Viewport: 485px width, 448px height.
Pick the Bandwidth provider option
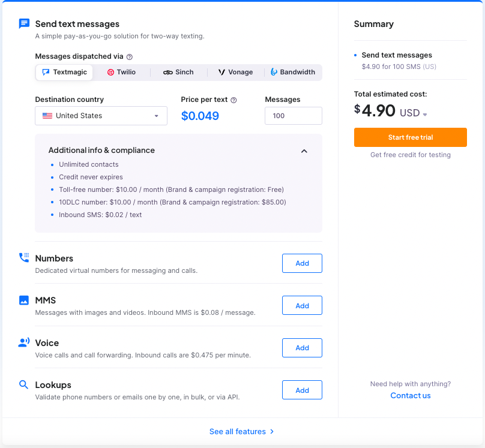tap(293, 72)
